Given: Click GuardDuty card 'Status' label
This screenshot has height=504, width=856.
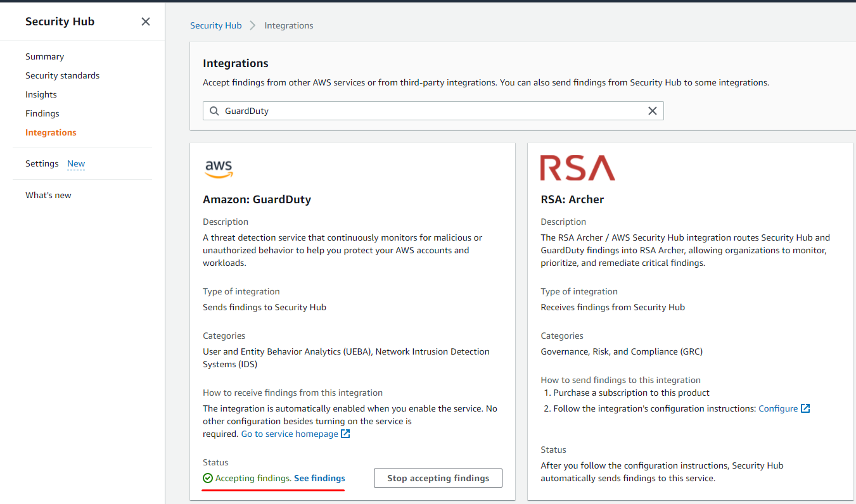Looking at the screenshot, I should (x=215, y=462).
